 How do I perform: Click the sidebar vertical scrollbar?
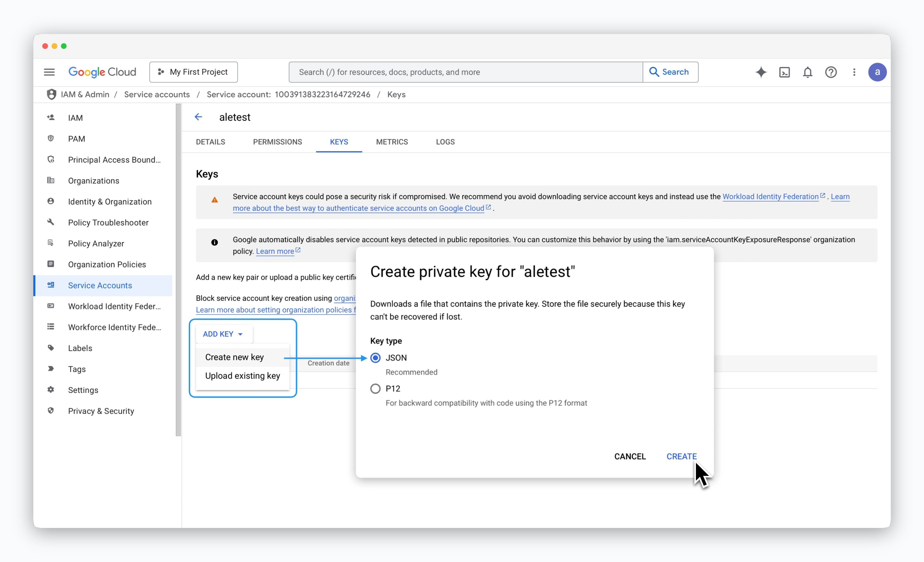point(178,270)
